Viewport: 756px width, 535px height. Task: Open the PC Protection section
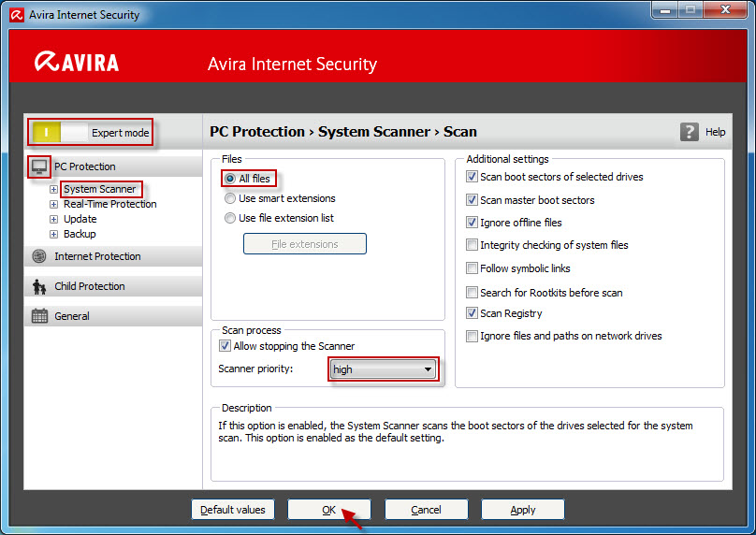(x=113, y=166)
